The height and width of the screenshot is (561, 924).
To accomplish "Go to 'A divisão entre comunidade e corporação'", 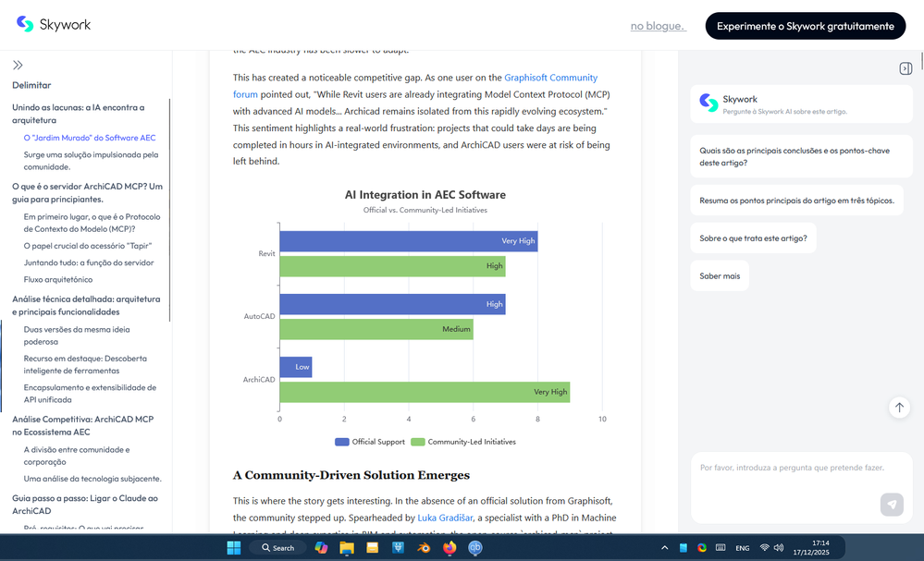I will coord(77,456).
